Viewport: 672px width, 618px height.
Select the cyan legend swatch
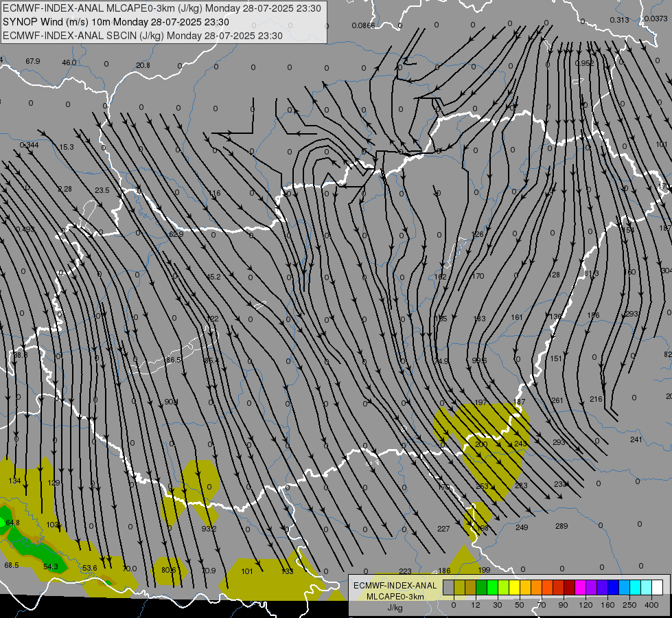pos(636,588)
